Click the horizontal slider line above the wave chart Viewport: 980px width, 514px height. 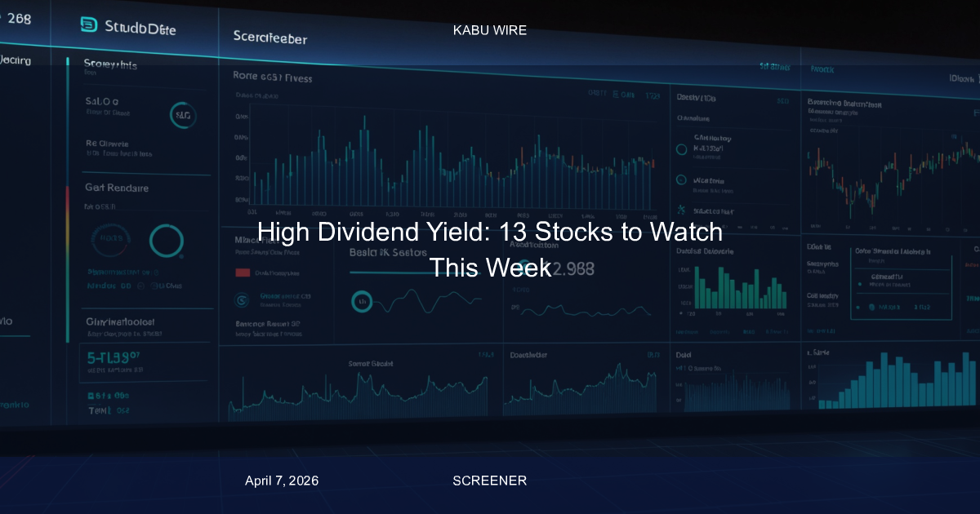[392, 273]
